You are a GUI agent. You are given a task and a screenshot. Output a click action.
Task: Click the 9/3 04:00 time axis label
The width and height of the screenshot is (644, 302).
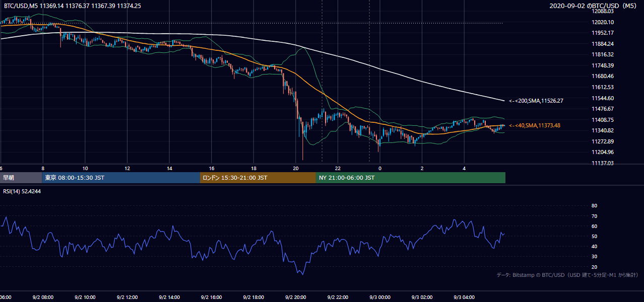tap(464, 297)
